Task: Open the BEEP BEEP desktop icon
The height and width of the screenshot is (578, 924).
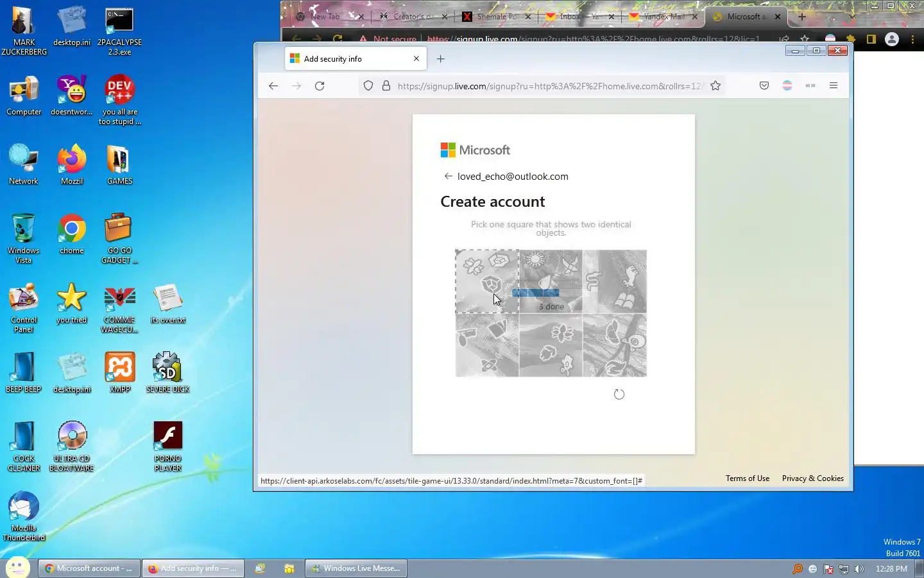Action: 24,372
